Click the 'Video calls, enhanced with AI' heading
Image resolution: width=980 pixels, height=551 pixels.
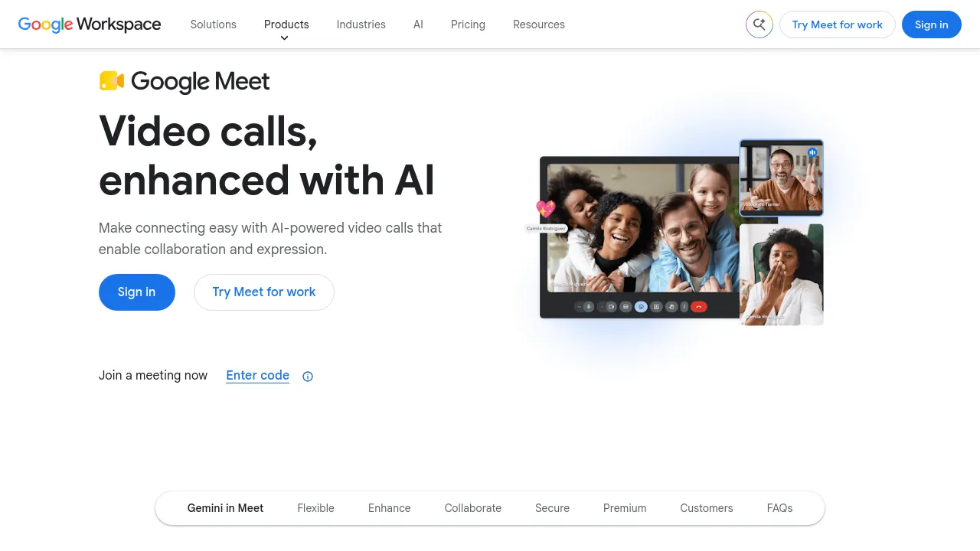click(266, 155)
